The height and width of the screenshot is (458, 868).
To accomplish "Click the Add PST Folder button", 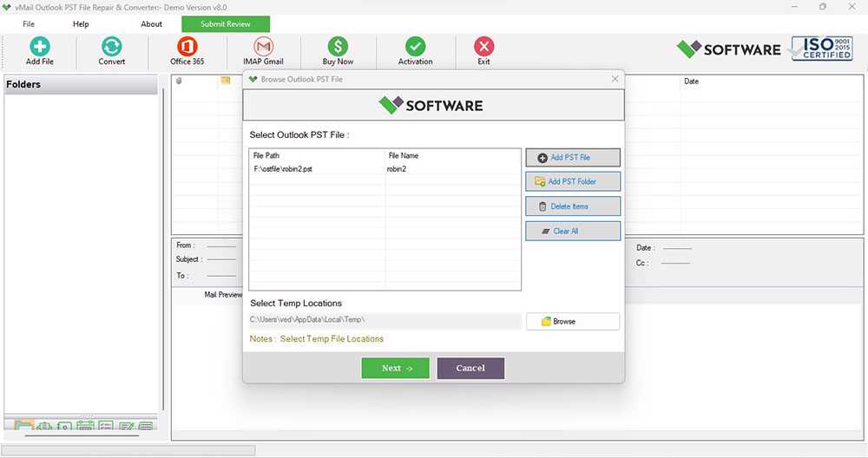I will point(573,181).
